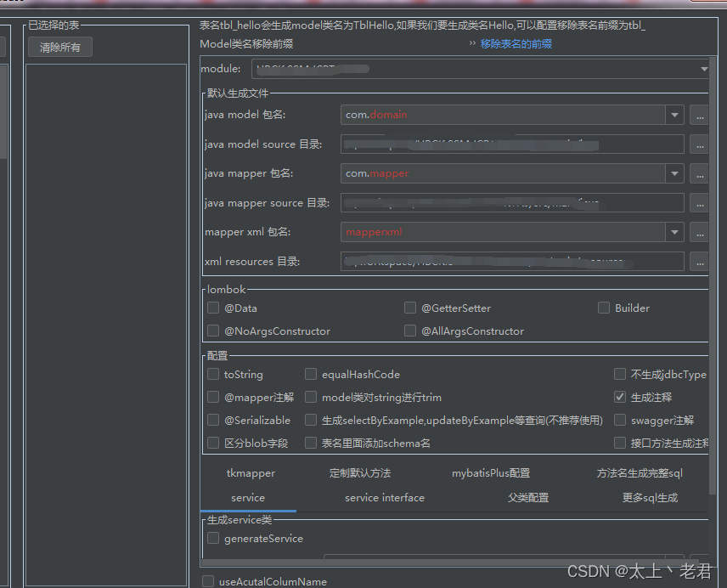
Task: Uncheck the 生成注释 checkbox
Action: pyautogui.click(x=620, y=397)
